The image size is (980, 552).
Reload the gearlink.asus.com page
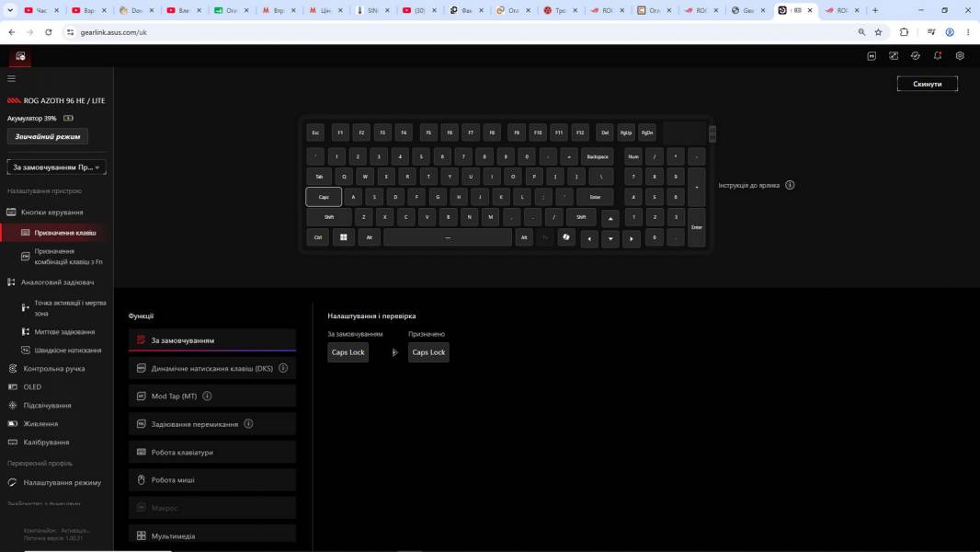click(x=48, y=32)
